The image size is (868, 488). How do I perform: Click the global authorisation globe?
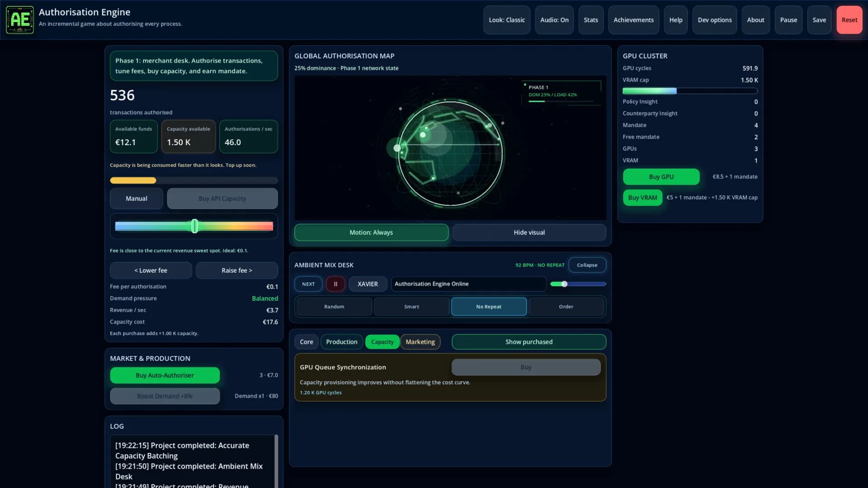450,153
